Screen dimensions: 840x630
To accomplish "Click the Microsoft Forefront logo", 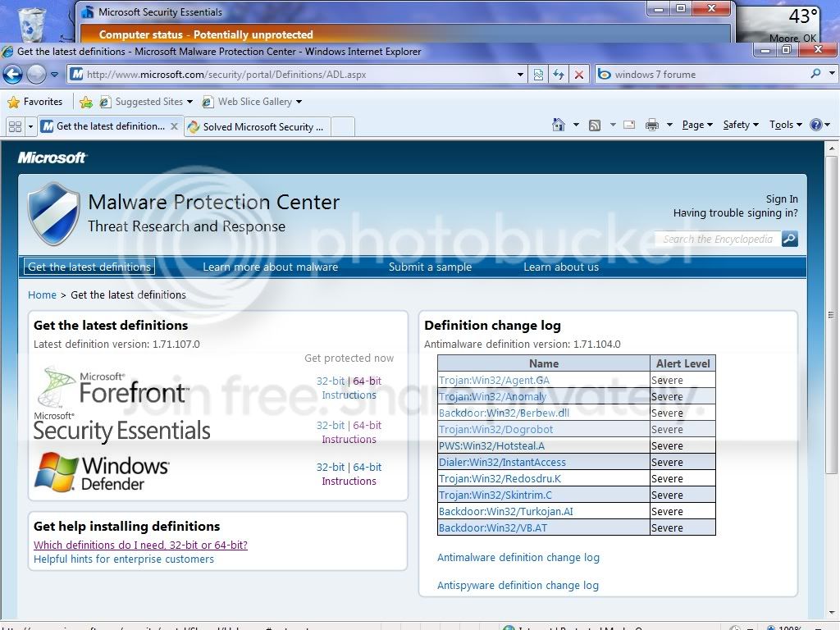I will coord(113,386).
